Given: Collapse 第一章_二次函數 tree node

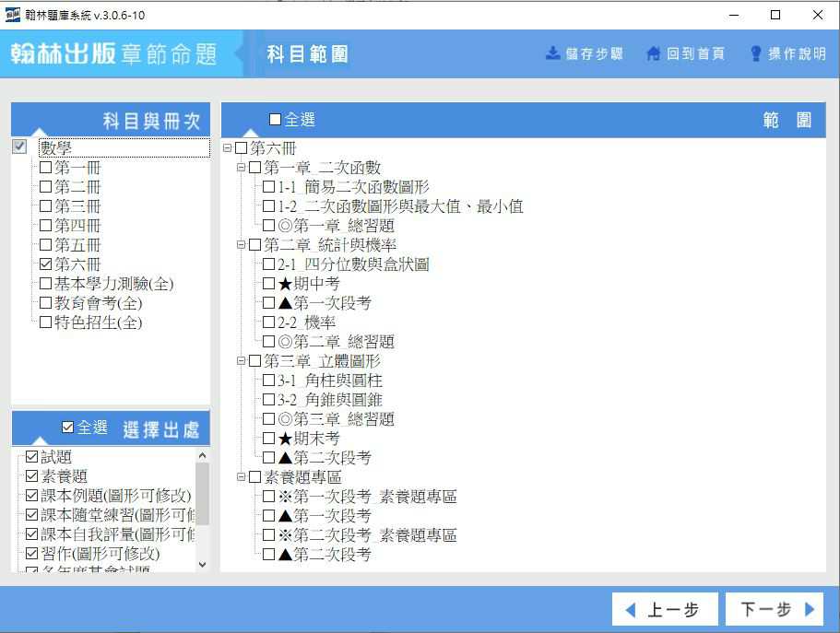Looking at the screenshot, I should coord(241,168).
